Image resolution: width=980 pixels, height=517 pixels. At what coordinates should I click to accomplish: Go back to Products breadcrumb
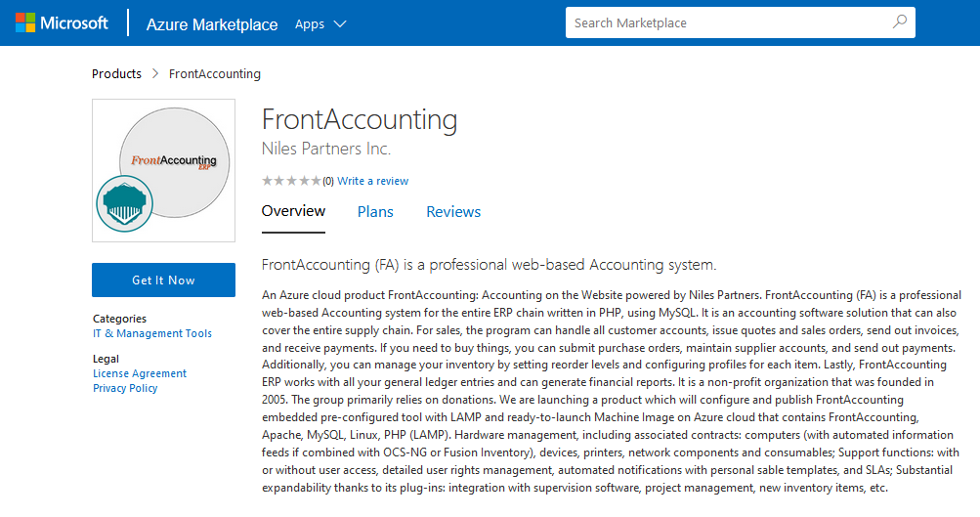click(116, 73)
